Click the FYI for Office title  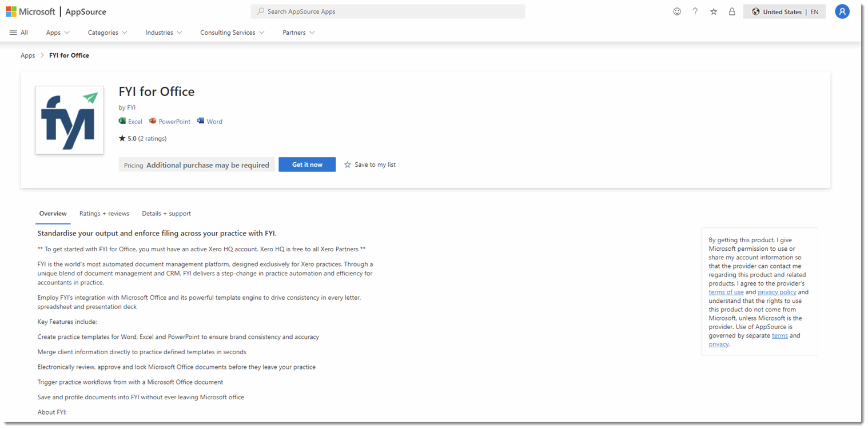click(x=157, y=91)
